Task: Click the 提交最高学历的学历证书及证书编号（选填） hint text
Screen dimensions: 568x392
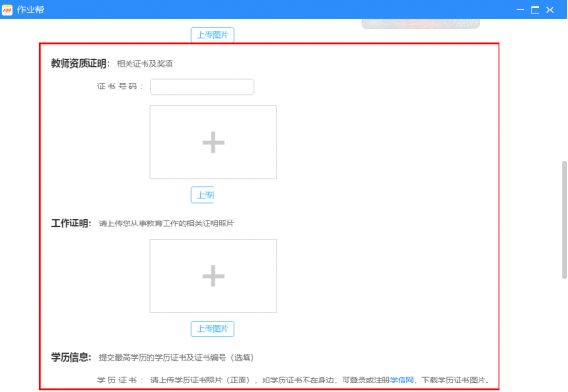Action: click(x=176, y=358)
